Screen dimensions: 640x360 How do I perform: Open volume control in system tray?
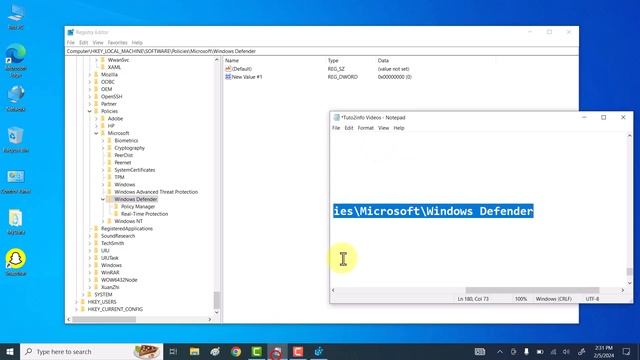566,351
